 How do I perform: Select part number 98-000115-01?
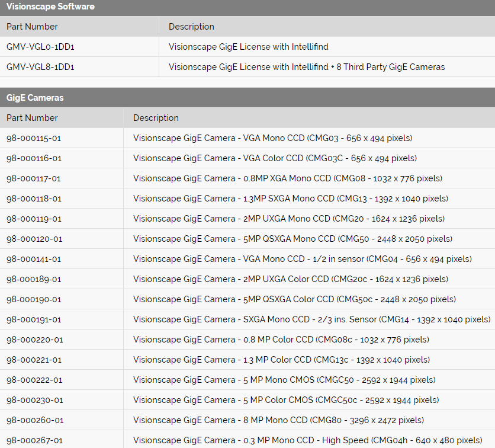34,139
